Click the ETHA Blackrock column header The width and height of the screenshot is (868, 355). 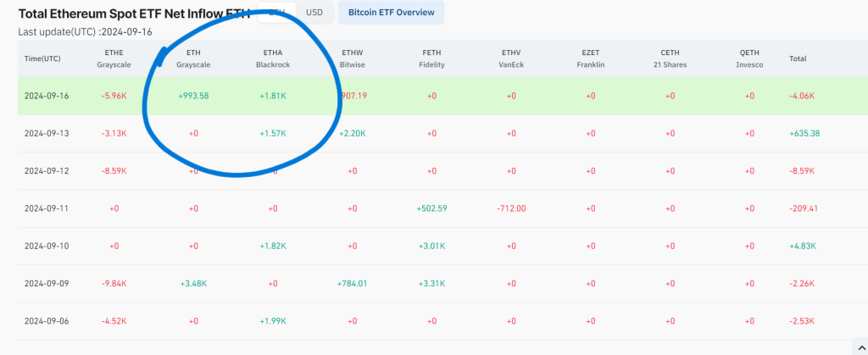[x=272, y=58]
